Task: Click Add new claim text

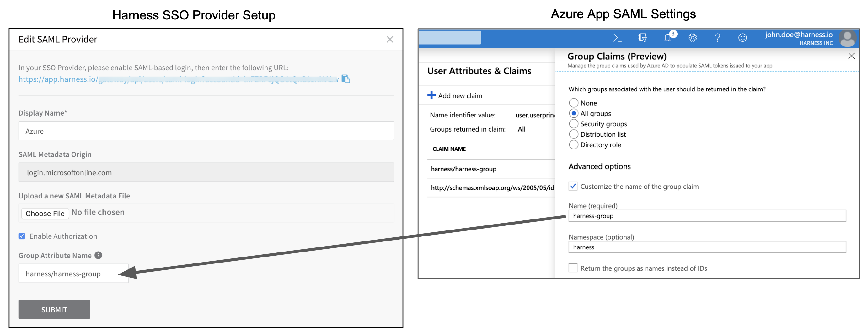Action: click(x=460, y=96)
